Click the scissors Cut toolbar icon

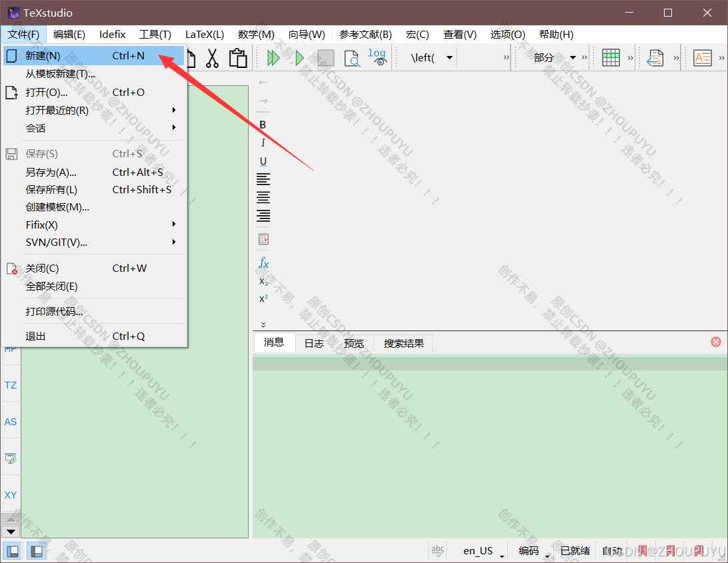pos(212,58)
